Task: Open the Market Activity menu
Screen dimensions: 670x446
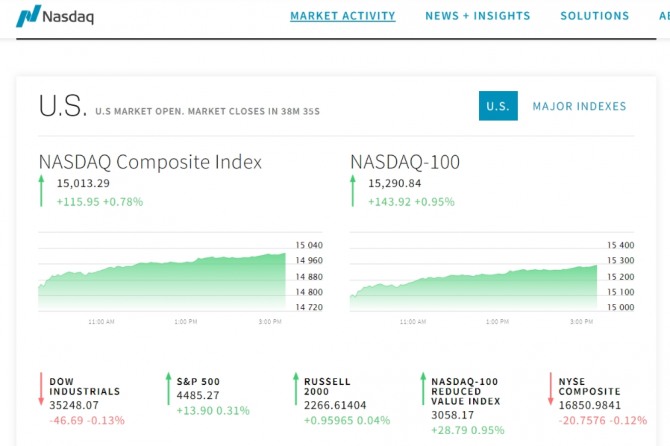Action: (x=343, y=16)
